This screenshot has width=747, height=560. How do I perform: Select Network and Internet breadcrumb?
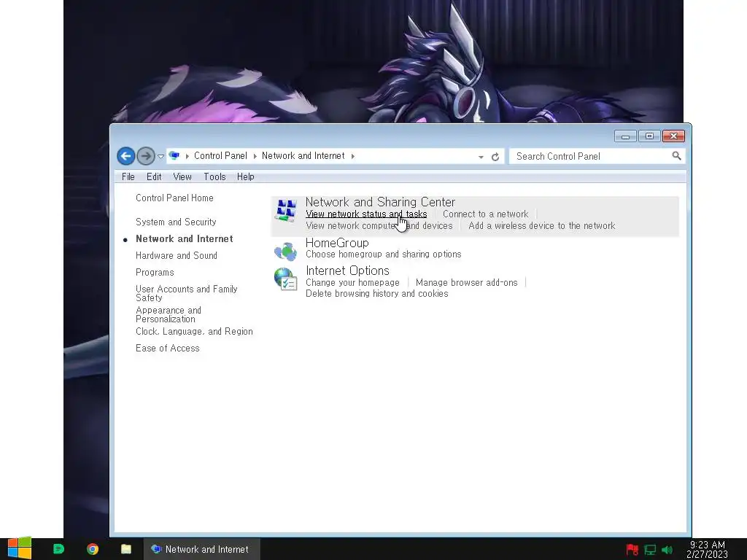tap(303, 156)
